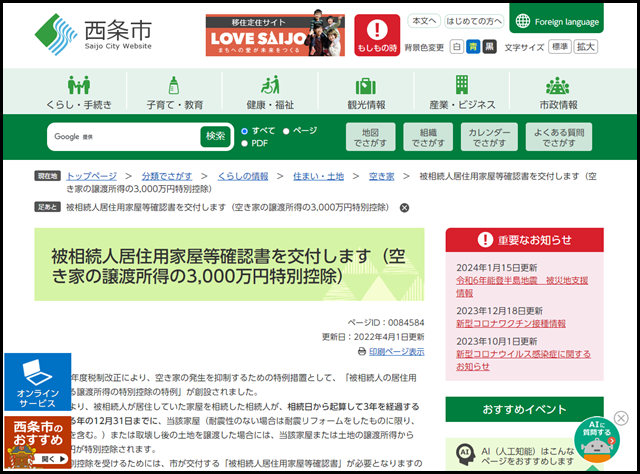Image resolution: width=640 pixels, height=474 pixels.
Task: Open 印刷ページ表示 print view link
Action: (x=397, y=352)
